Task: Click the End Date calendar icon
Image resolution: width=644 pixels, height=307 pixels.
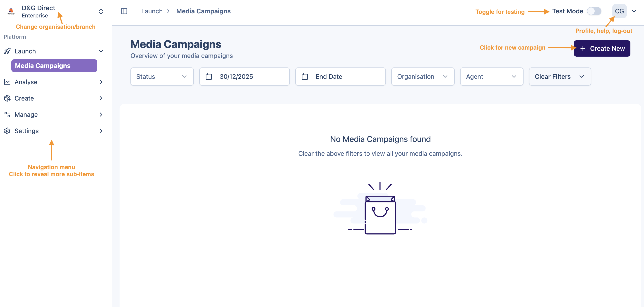Action: (305, 77)
